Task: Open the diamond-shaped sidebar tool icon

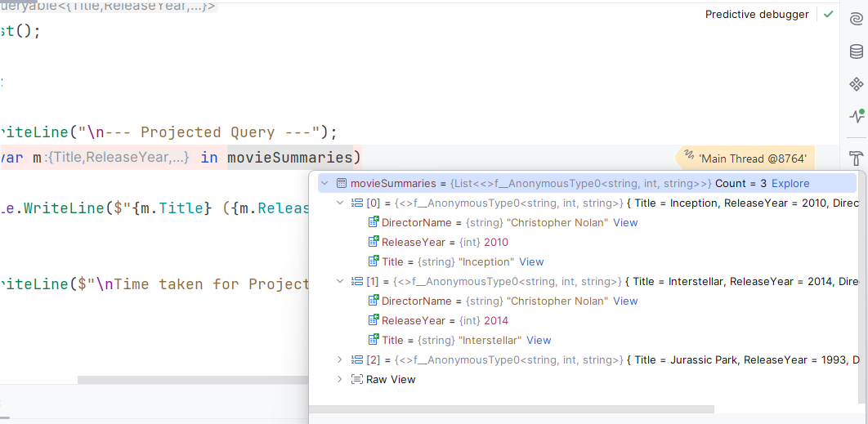Action: (857, 84)
